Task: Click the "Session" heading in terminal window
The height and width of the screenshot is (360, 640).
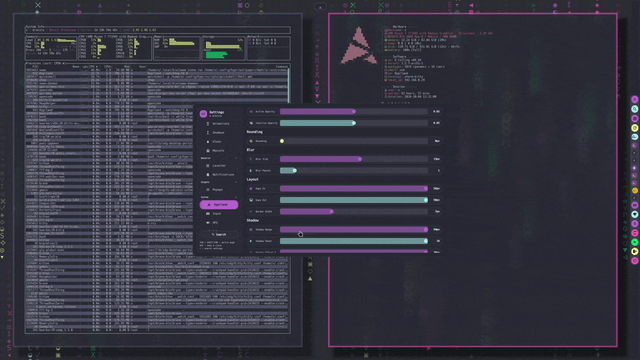Action: tap(399, 87)
